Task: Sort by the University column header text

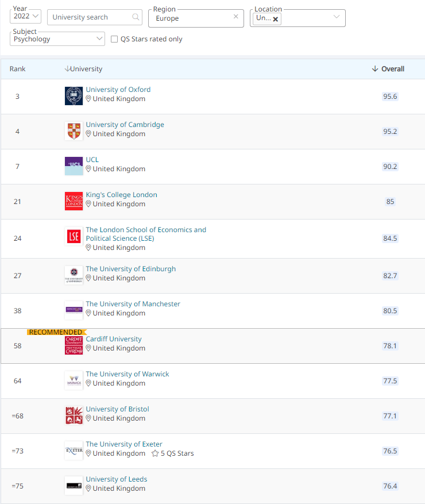Action: [86, 69]
